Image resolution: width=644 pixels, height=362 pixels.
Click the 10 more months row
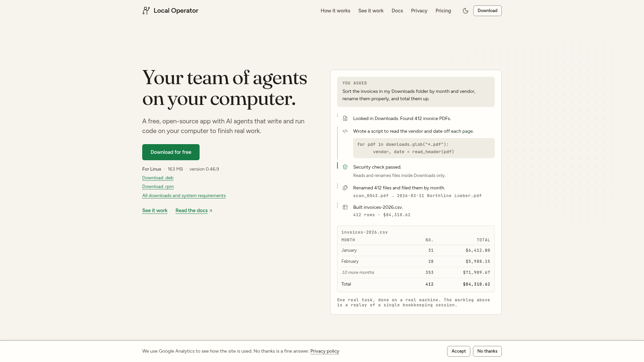(x=416, y=273)
